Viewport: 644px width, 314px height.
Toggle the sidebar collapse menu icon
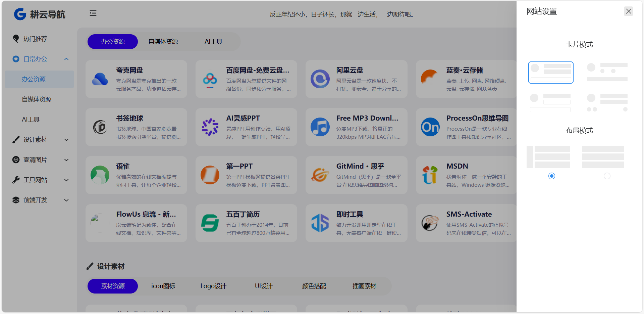point(93,13)
